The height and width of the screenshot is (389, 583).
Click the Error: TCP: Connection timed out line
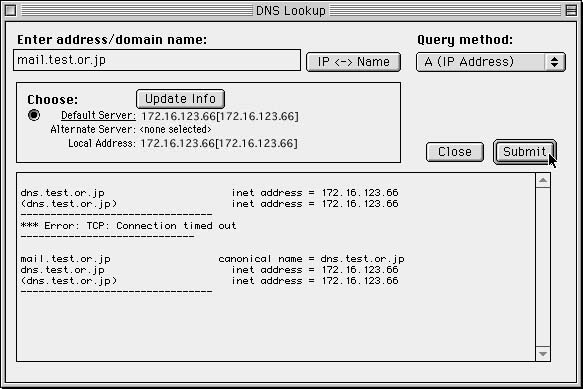pyautogui.click(x=128, y=226)
